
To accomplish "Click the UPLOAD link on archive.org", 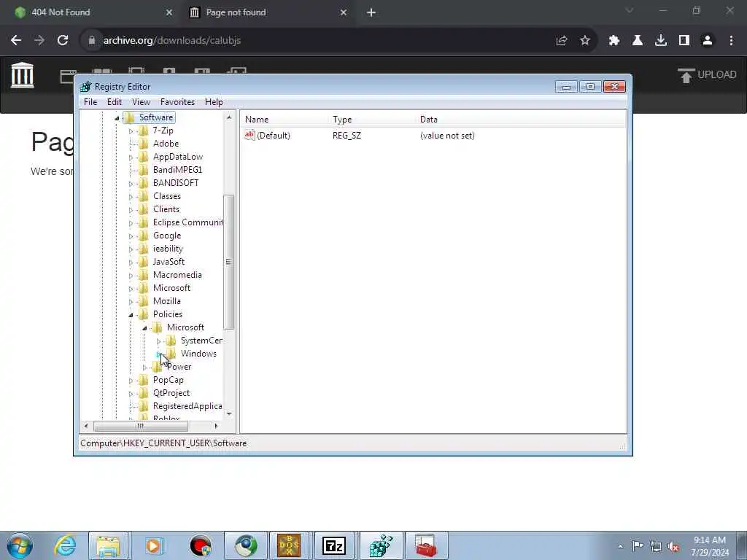I will pos(707,75).
